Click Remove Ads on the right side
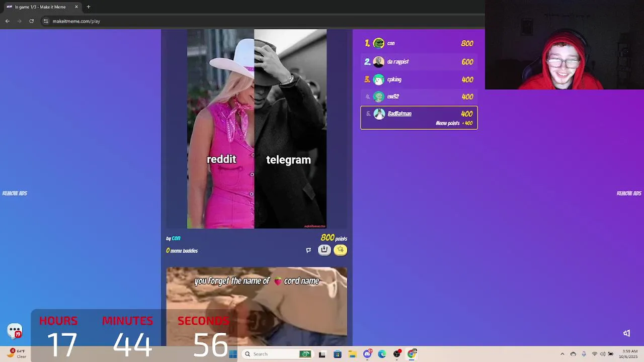 point(629,193)
